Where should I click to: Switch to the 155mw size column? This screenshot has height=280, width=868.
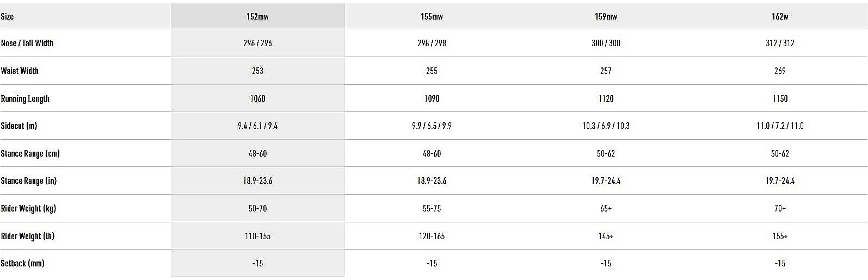[x=432, y=16]
